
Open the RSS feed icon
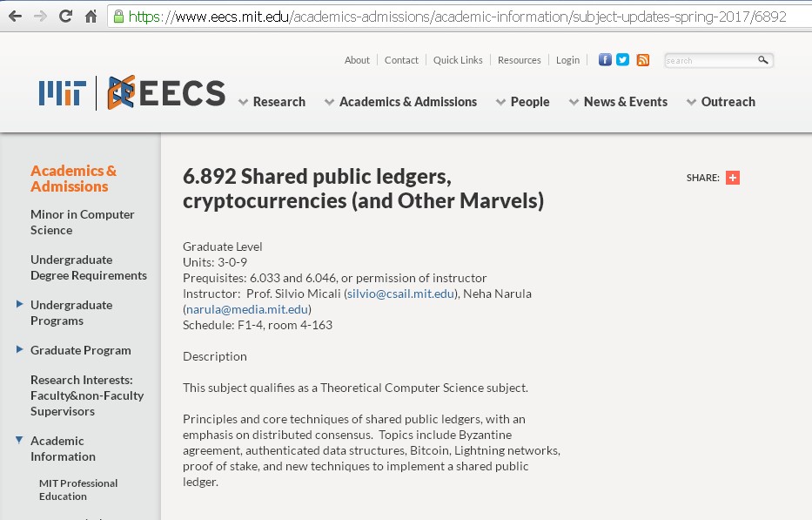pos(642,59)
